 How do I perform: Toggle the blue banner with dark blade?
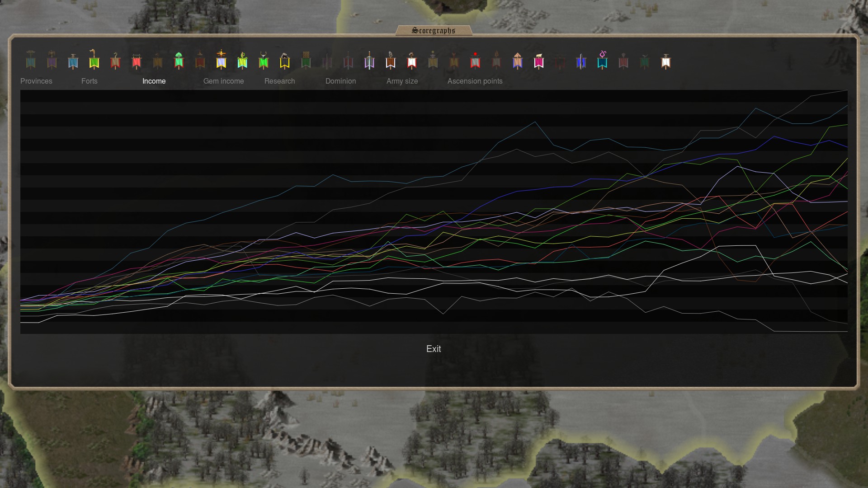click(581, 61)
